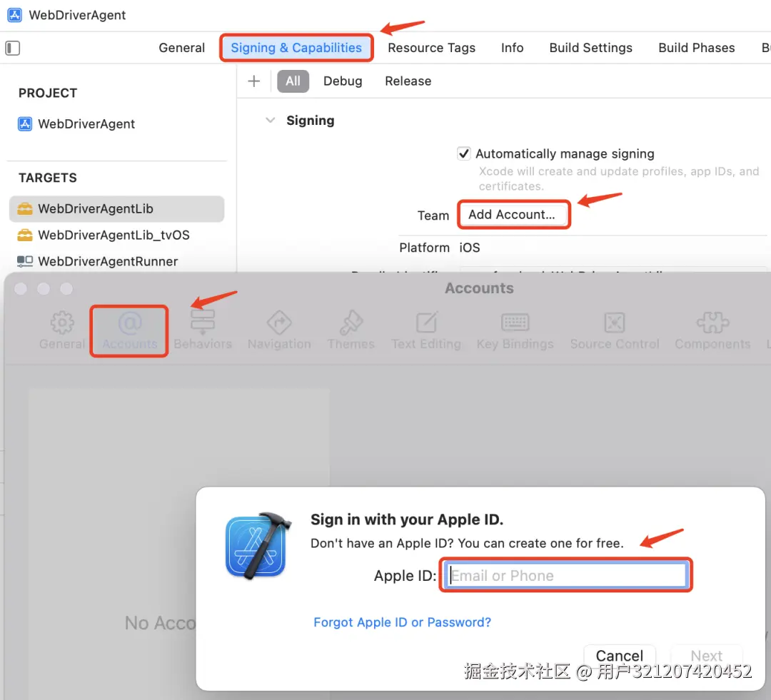Screen dimensions: 771x700
Task: Switch to Signing & Capabilities tab
Action: [x=296, y=48]
